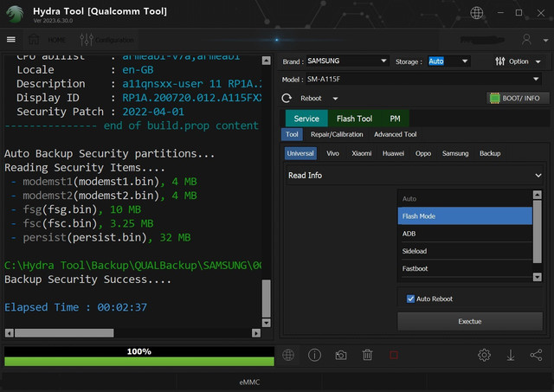Switch to the PM tab
This screenshot has width=554, height=392.
tap(395, 119)
